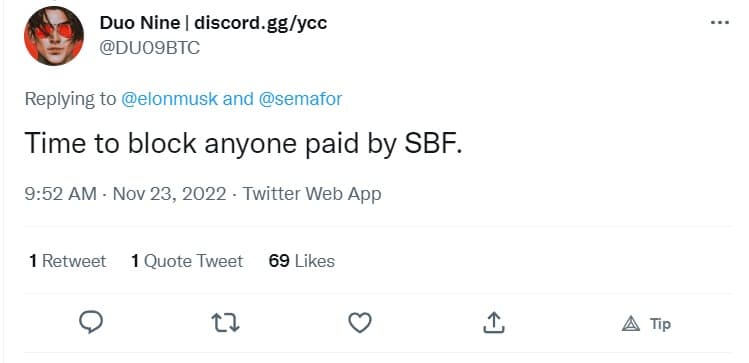Click the Tip text label
Viewport: 749px width, 363px height.
click(660, 324)
